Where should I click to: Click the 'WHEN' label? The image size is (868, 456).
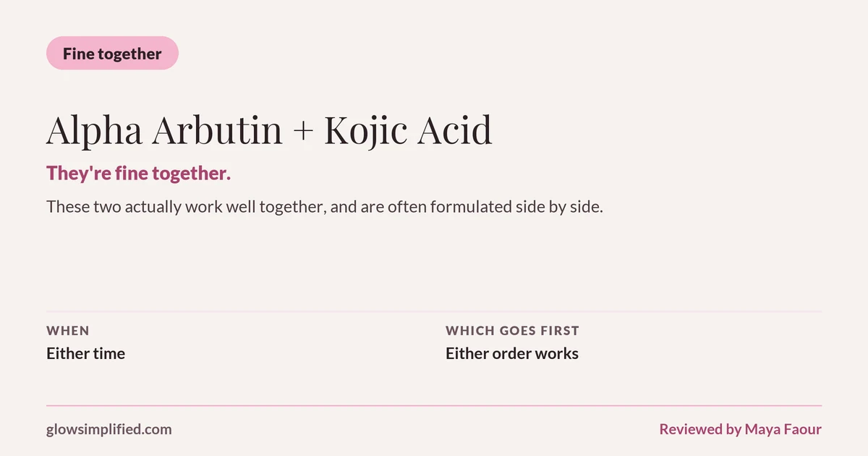68,331
